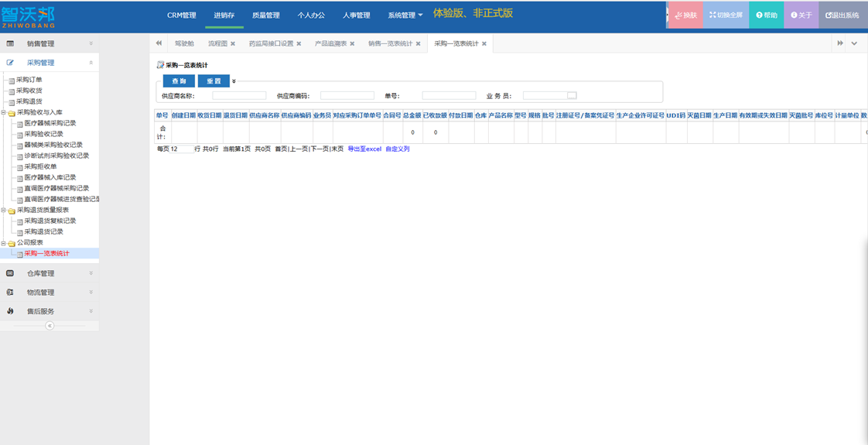Open 直调医疗器械采购记录 tree item

[x=57, y=188]
